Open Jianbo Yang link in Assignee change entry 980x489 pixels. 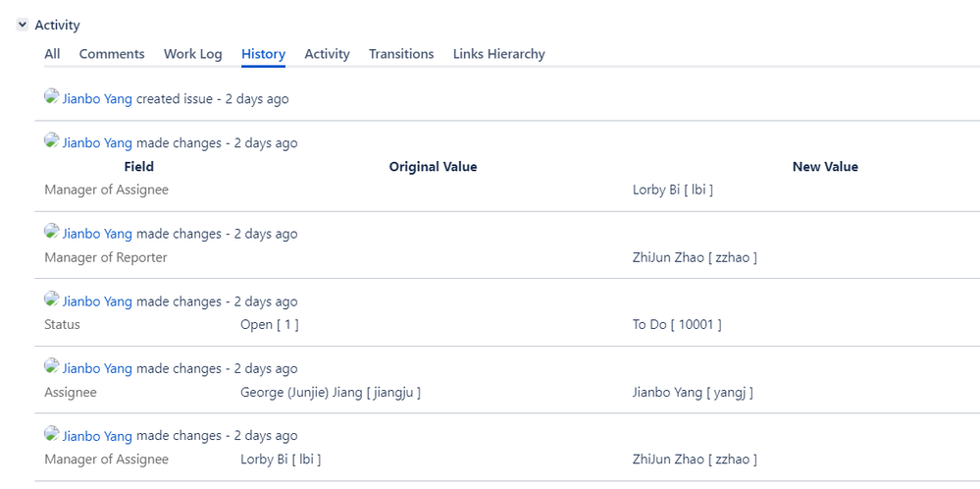pos(97,369)
